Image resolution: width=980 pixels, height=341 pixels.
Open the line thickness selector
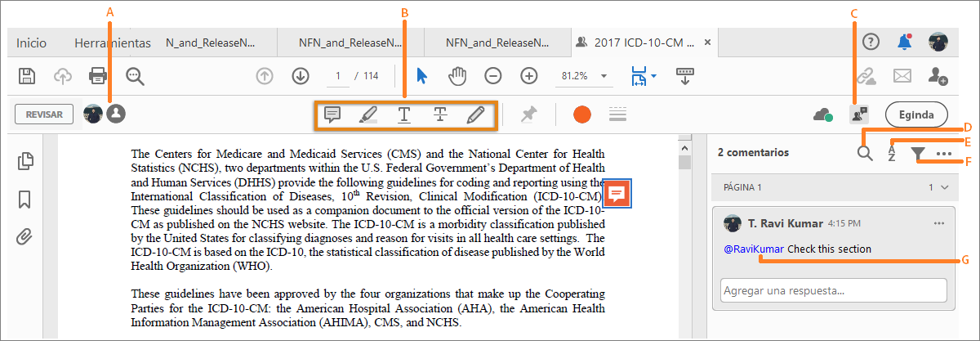pyautogui.click(x=617, y=114)
